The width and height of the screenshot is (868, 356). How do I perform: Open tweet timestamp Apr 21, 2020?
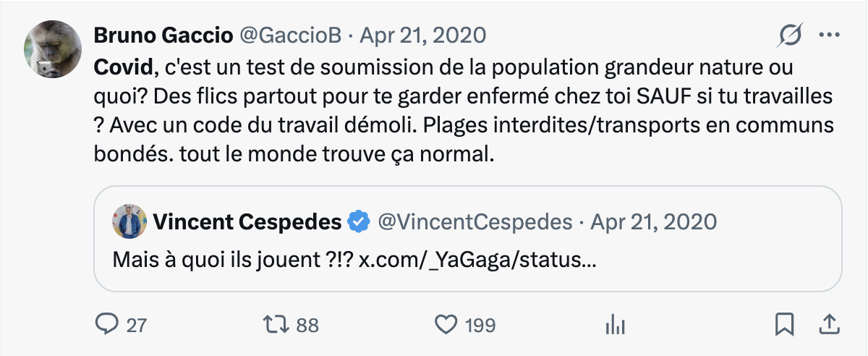(x=423, y=35)
